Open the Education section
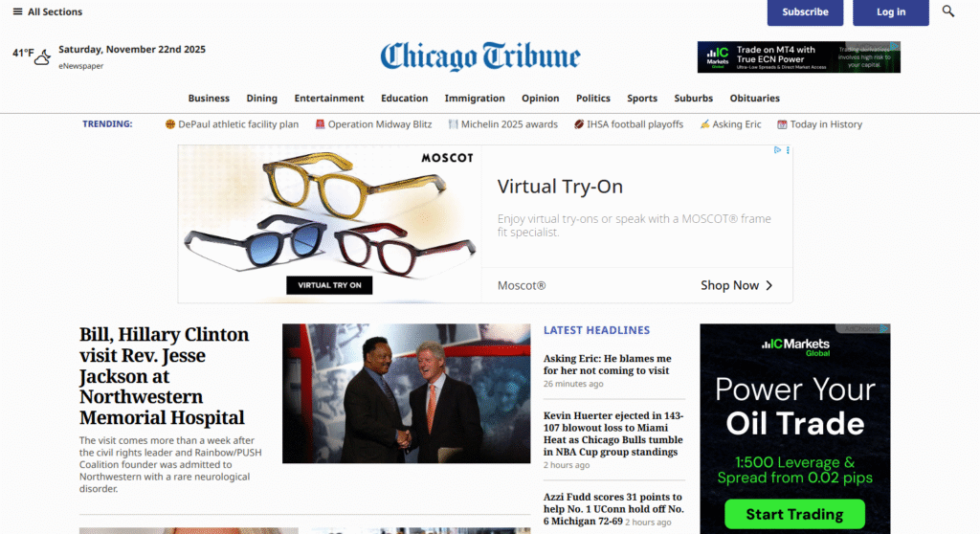Viewport: 980px width, 534px height. pos(405,99)
